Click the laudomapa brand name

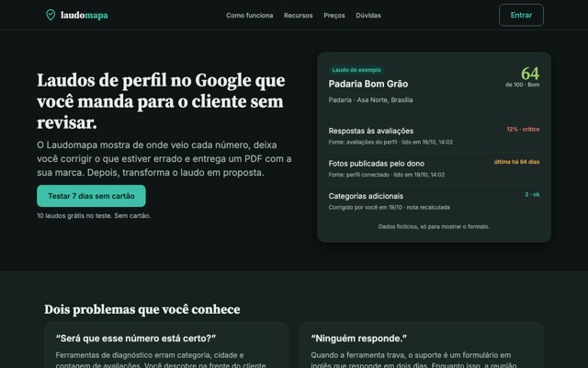click(x=85, y=16)
